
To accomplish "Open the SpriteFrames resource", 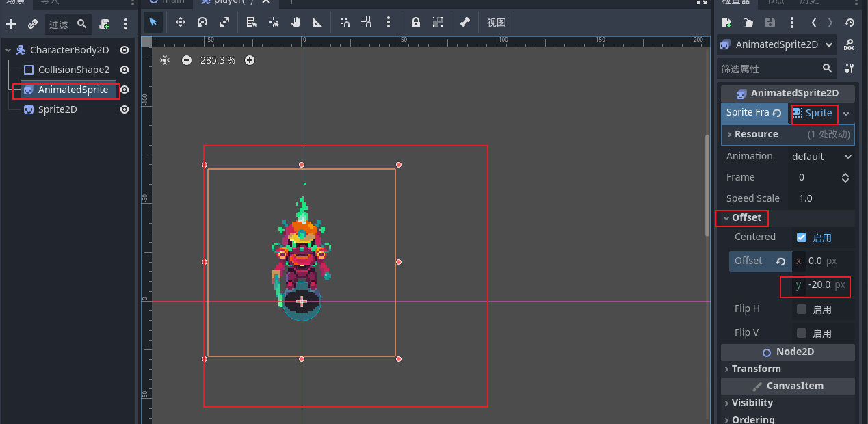I will click(813, 113).
